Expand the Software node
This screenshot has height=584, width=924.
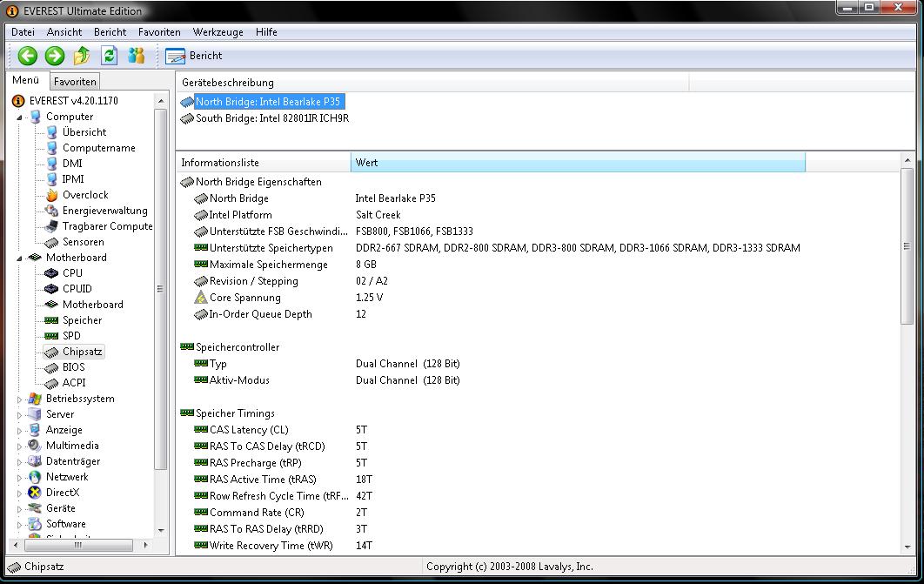coord(19,525)
